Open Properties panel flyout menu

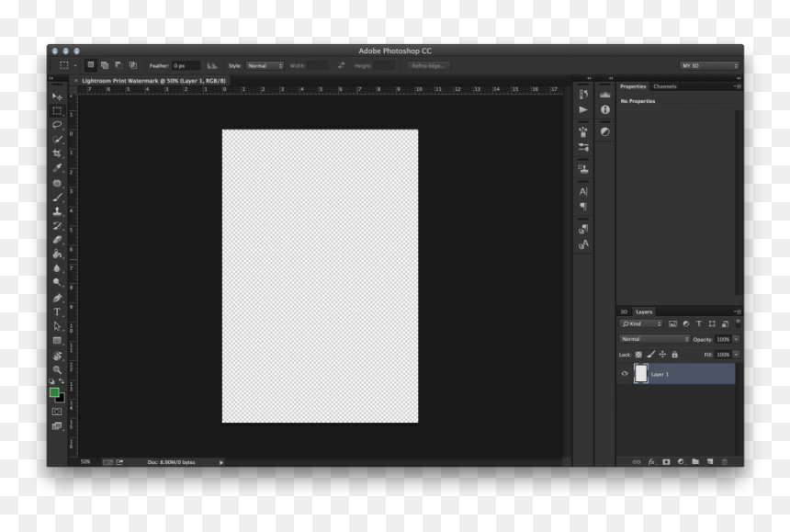738,86
